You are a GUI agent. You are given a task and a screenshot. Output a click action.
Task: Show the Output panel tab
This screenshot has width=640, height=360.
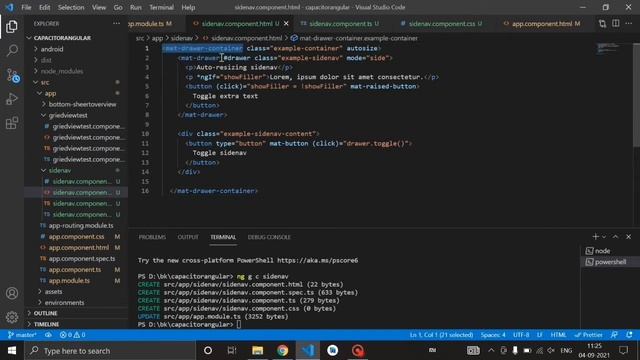188,237
